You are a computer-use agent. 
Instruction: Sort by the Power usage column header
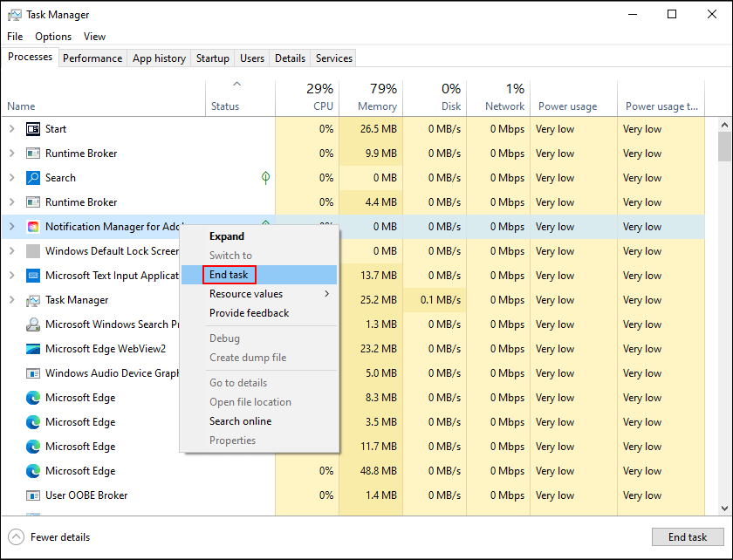(573, 99)
